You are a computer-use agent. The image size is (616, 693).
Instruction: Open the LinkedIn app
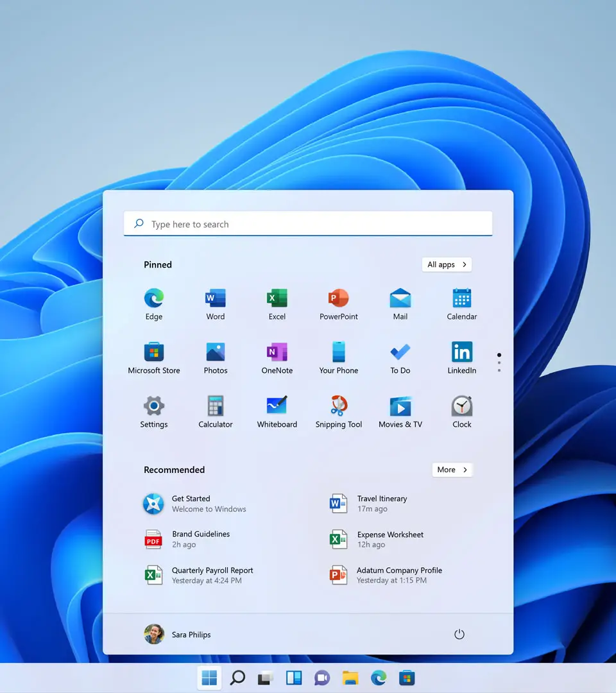462,357
